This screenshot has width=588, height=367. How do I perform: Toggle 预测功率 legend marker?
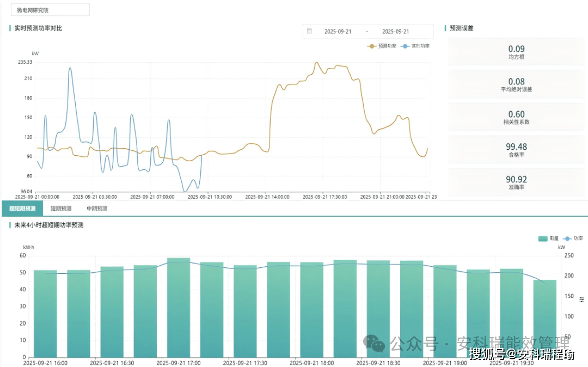tap(371, 46)
